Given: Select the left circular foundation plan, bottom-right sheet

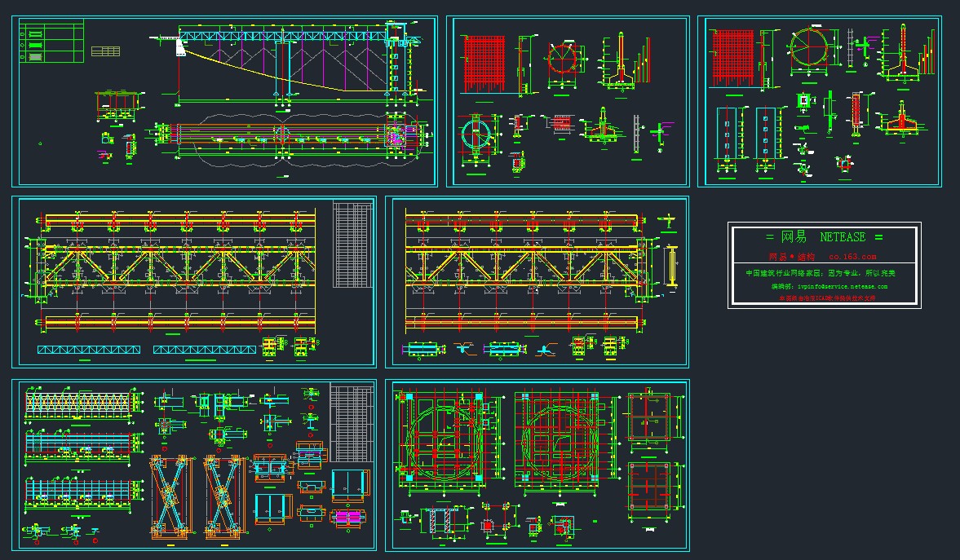Looking at the screenshot, I should pos(445,439).
